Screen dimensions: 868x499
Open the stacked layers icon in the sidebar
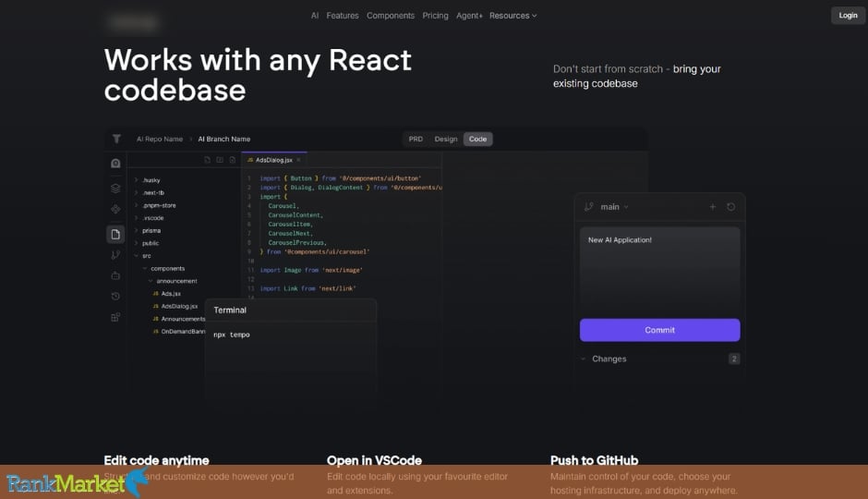[115, 189]
